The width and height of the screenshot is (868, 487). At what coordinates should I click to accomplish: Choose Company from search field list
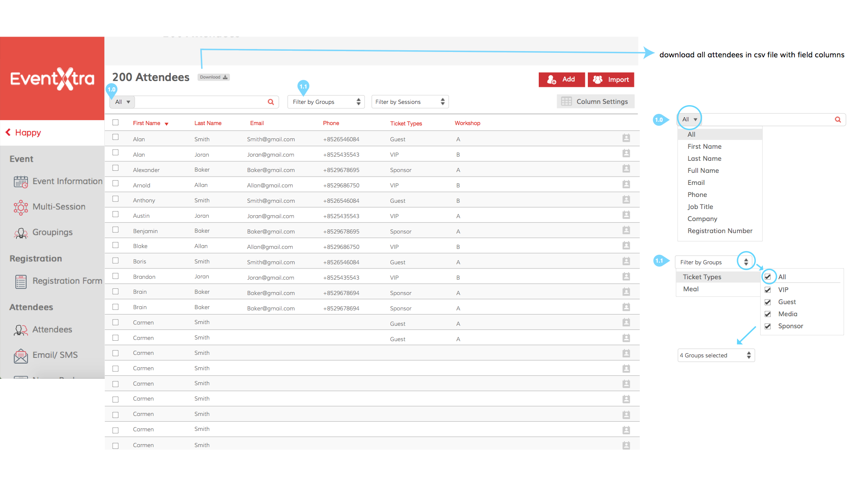702,219
